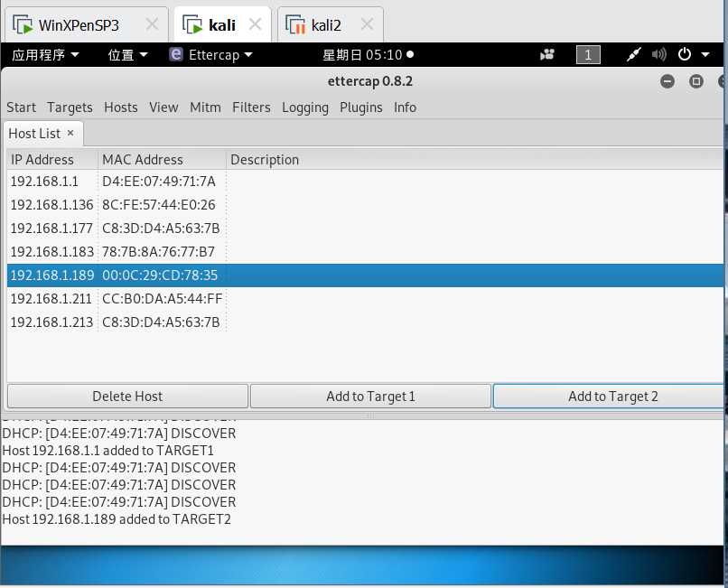
Task: Click the Delete Host button
Action: (127, 397)
